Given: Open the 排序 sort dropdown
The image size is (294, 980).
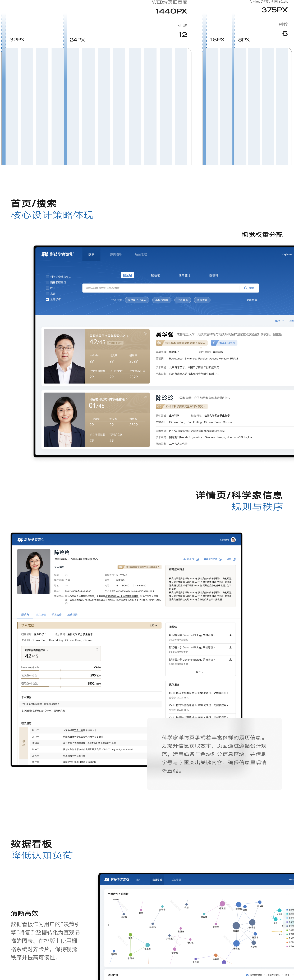Looking at the screenshot, I should (279, 321).
